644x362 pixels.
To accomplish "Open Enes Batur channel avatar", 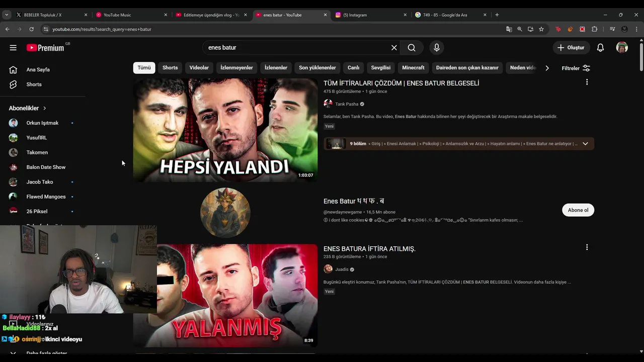I will (225, 213).
